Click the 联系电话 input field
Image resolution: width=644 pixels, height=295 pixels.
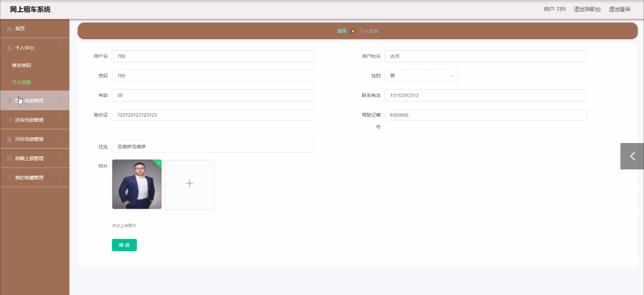point(486,95)
